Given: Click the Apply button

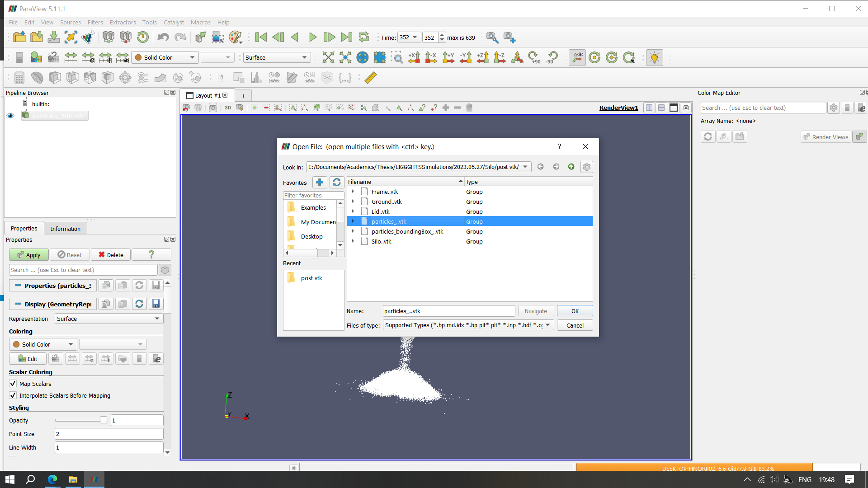Looking at the screenshot, I should click(x=28, y=255).
